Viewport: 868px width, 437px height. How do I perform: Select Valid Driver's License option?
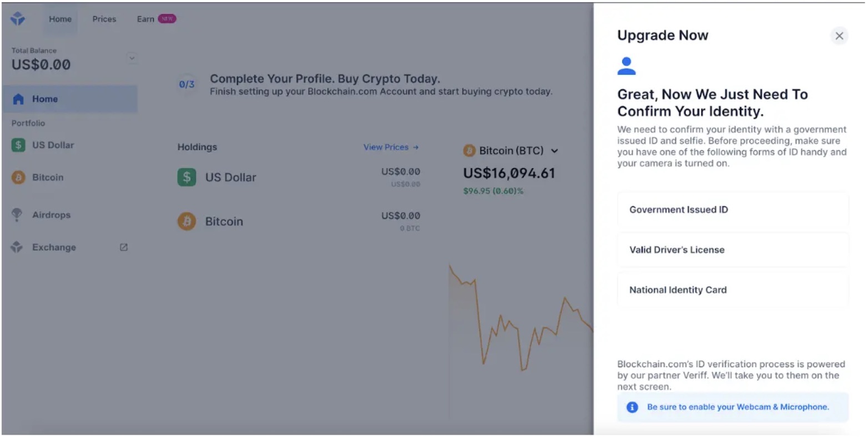pos(733,250)
